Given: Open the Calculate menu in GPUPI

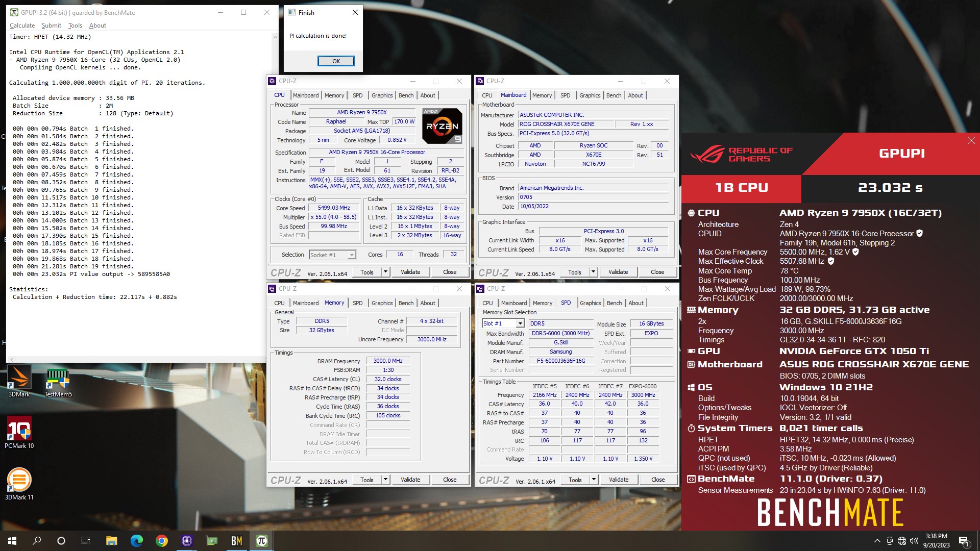Looking at the screenshot, I should click(22, 26).
